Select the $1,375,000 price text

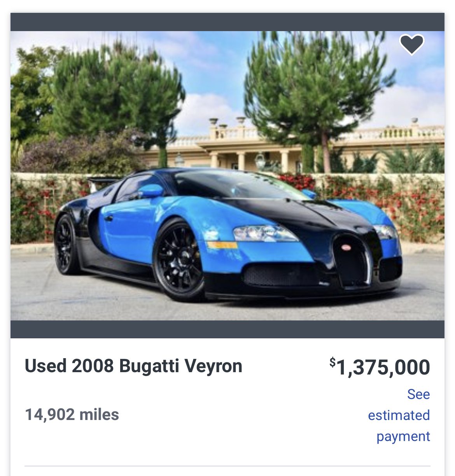tap(383, 367)
